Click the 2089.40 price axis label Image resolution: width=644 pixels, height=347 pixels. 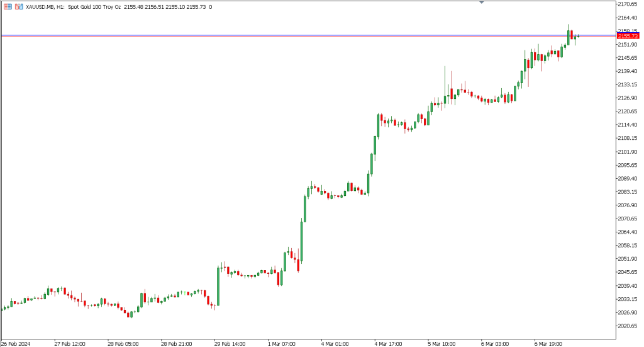tap(628, 178)
